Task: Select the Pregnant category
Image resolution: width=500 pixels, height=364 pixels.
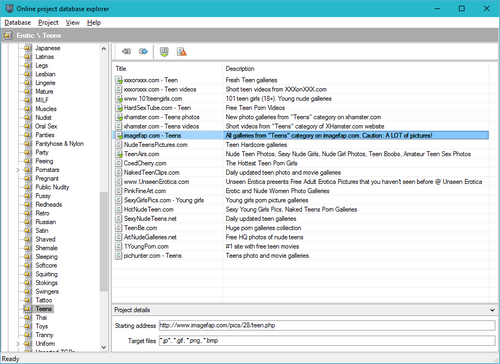Action: 47,178
